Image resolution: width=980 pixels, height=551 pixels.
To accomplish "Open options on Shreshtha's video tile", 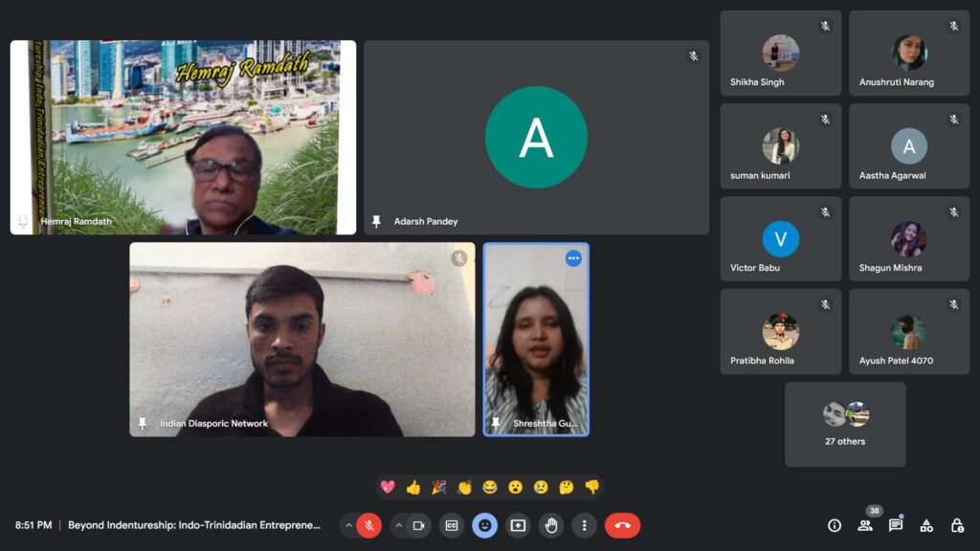I will [x=573, y=258].
